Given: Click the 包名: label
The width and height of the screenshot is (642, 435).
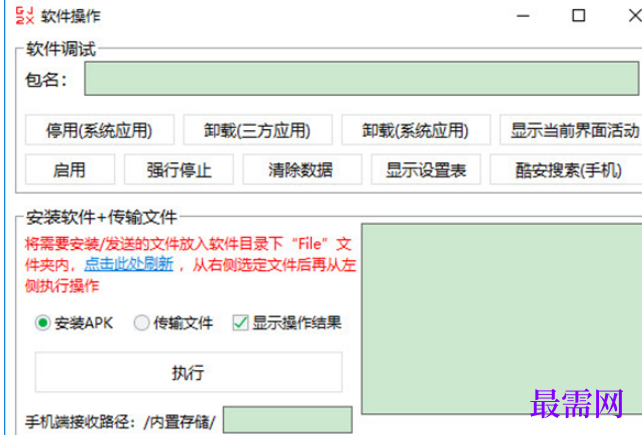Looking at the screenshot, I should coord(46,79).
